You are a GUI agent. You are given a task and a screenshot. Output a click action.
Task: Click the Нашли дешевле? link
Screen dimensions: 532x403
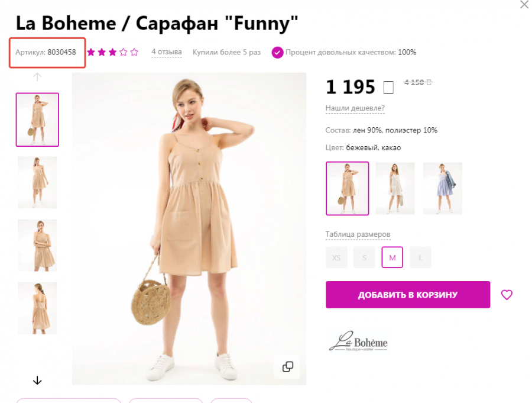[355, 108]
